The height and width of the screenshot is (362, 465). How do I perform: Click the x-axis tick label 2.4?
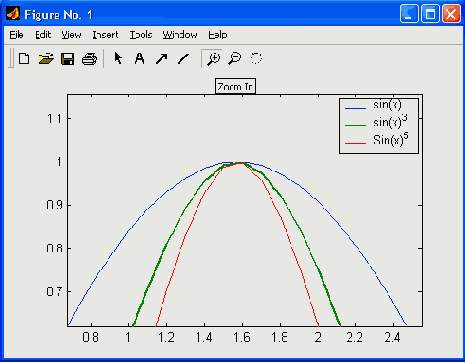click(393, 338)
